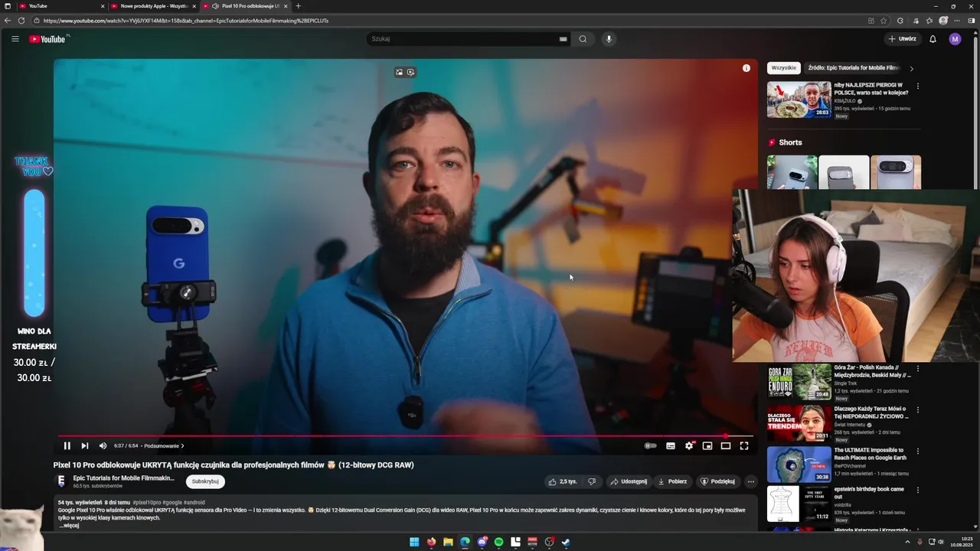The image size is (980, 551).
Task: Open on-screen keyboard icon in search box
Action: click(563, 39)
